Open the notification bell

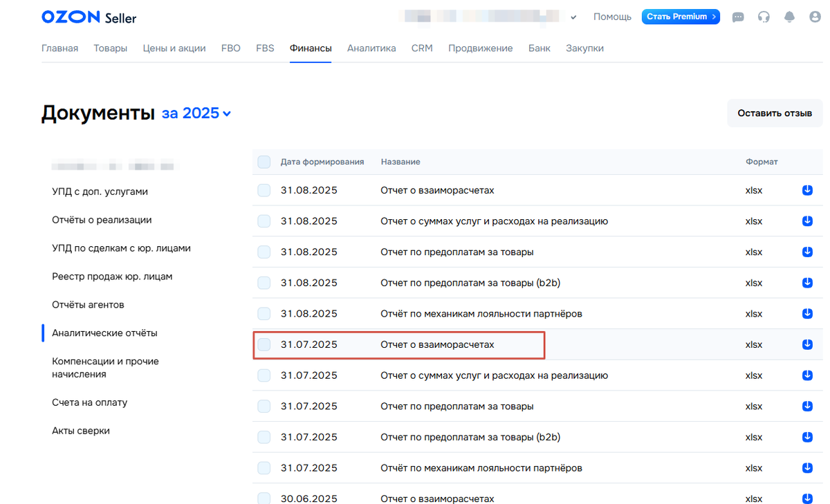pos(789,17)
